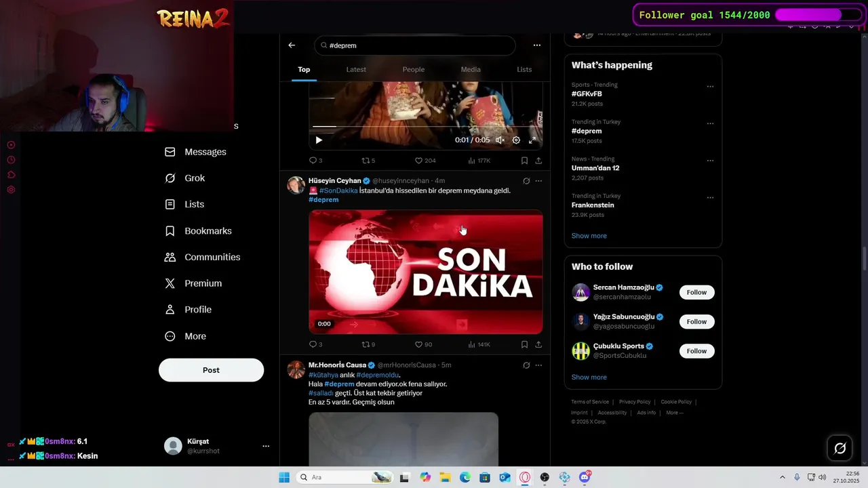Open Messages in the sidebar
This screenshot has width=868, height=488.
196,152
